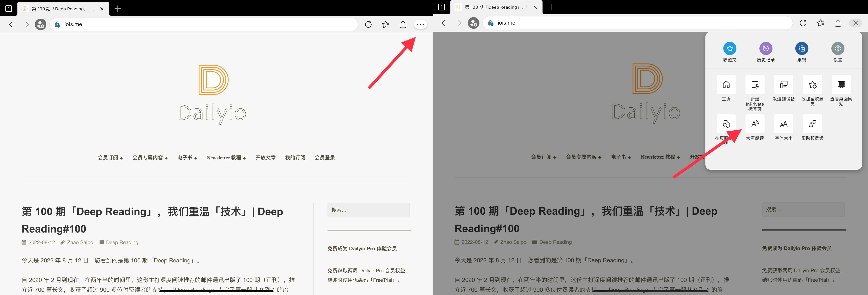Select 添加至收藏夹 in the popup
The image size is (868, 295).
[x=812, y=91]
